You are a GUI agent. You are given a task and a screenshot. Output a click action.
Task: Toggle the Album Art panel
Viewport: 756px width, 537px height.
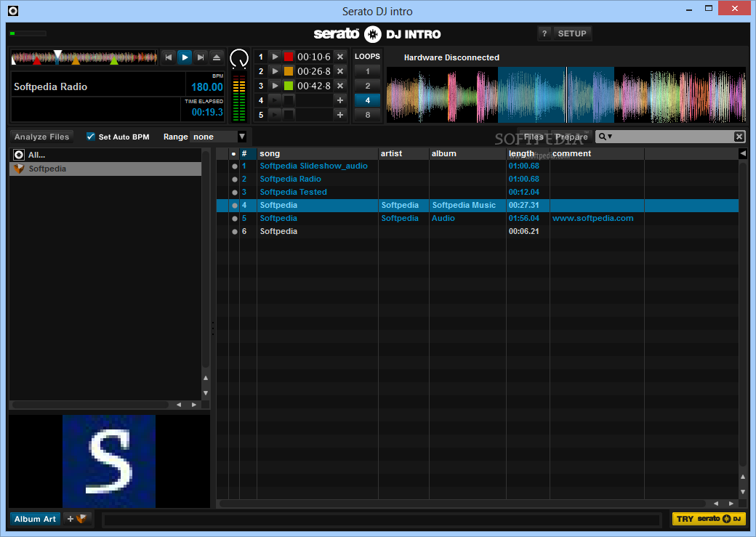tap(35, 519)
